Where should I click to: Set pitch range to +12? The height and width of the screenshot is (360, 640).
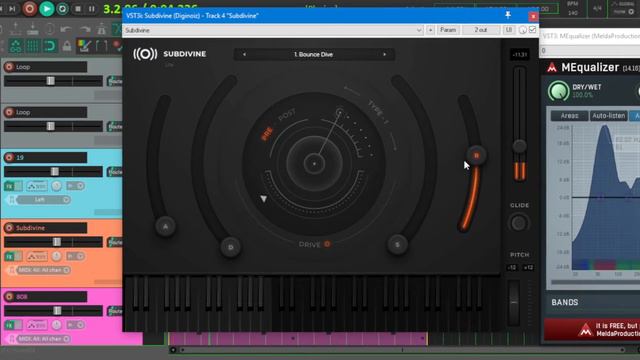528,268
